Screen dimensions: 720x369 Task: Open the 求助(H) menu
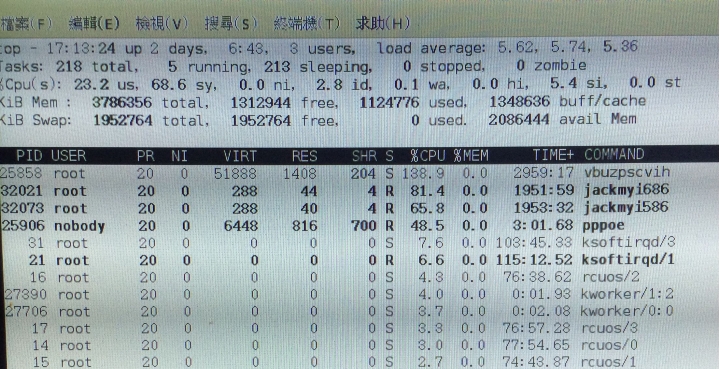coord(382,23)
